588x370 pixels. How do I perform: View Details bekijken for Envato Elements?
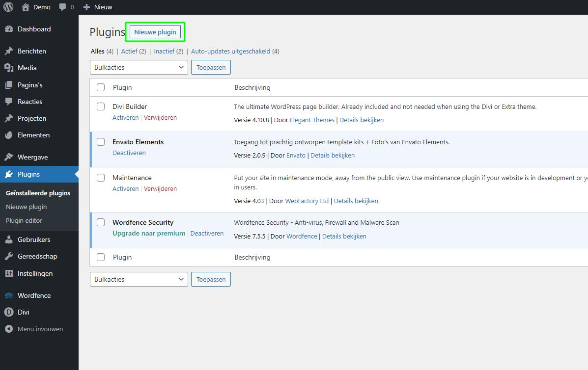333,155
